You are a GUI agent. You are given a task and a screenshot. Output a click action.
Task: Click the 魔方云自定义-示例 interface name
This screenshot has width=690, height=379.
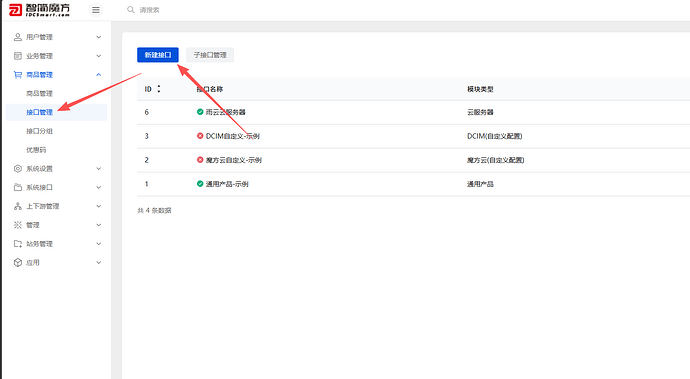[x=234, y=160]
